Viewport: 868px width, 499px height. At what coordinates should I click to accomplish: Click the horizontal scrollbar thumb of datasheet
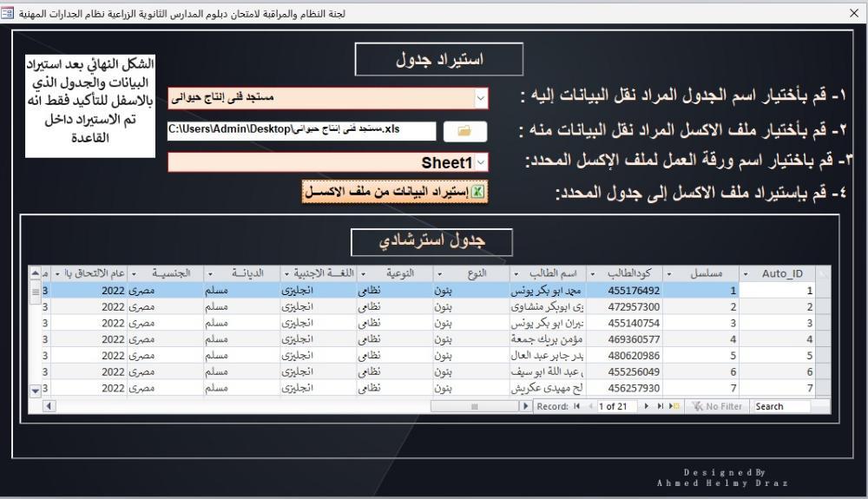[475, 406]
